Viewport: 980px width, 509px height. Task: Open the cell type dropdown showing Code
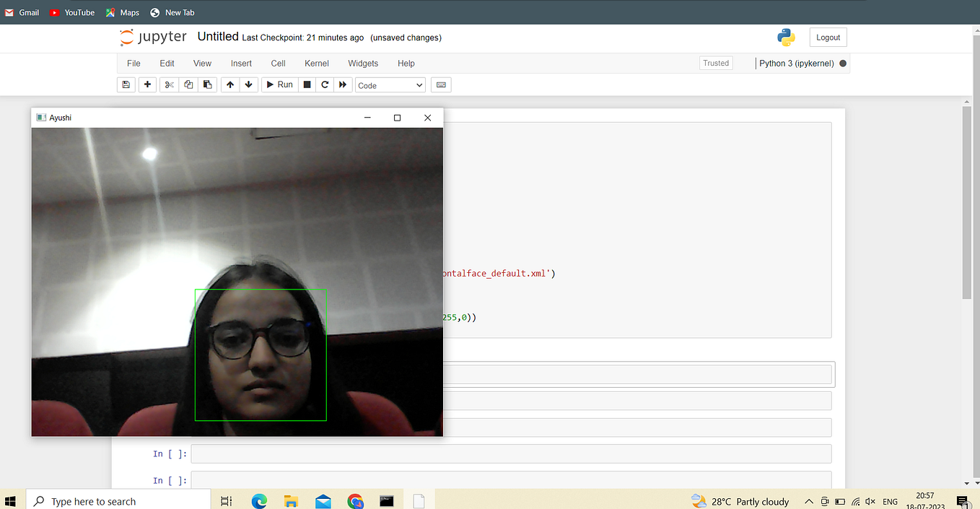click(x=390, y=84)
